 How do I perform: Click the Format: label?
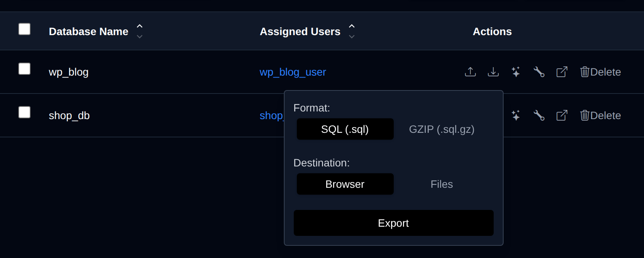pos(312,108)
